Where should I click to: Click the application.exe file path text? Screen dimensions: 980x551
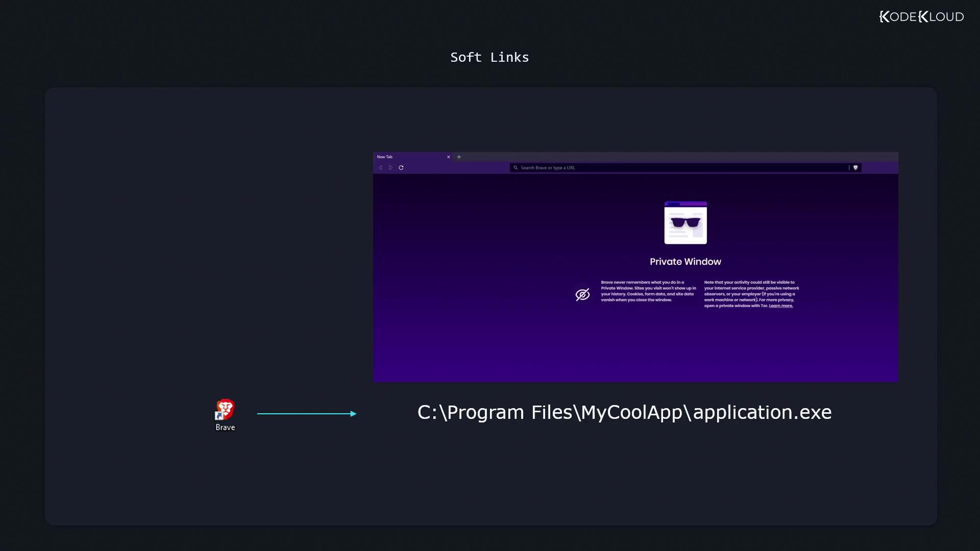point(624,412)
